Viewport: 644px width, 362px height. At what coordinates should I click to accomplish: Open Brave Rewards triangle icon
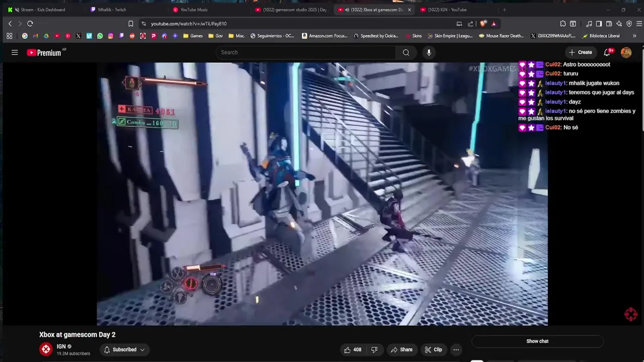[x=494, y=24]
